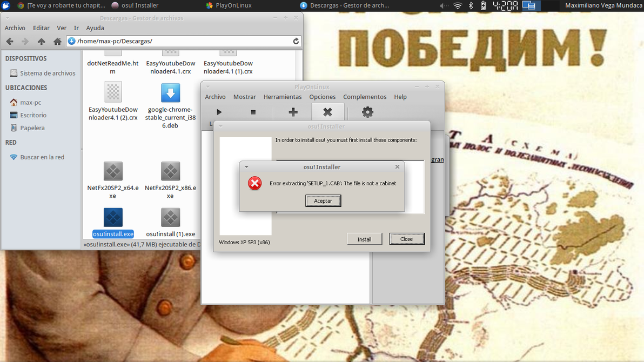Open the Complementos menu in PlayOnLinux

pos(365,97)
